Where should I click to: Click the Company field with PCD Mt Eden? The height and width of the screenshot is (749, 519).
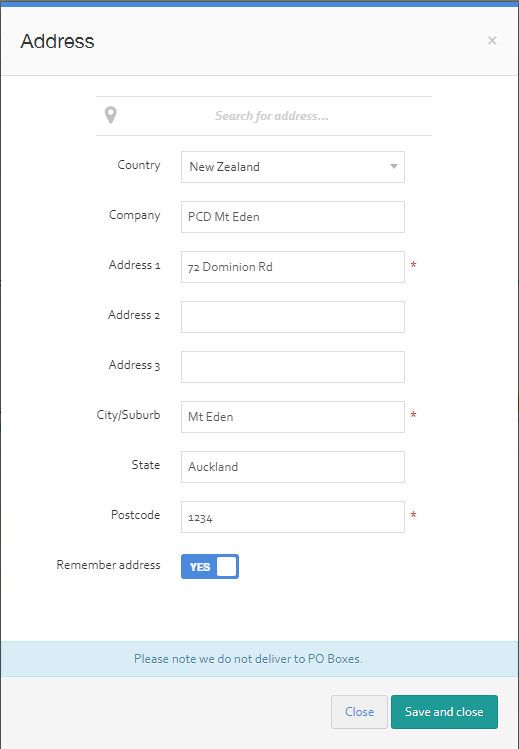293,217
